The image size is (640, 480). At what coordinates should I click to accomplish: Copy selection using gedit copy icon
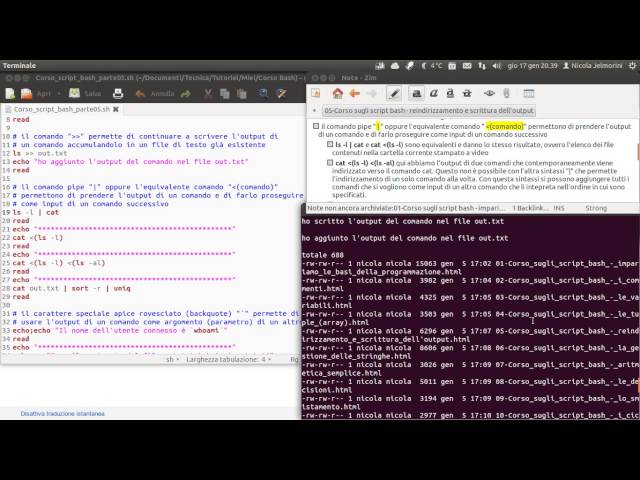pyautogui.click(x=224, y=94)
